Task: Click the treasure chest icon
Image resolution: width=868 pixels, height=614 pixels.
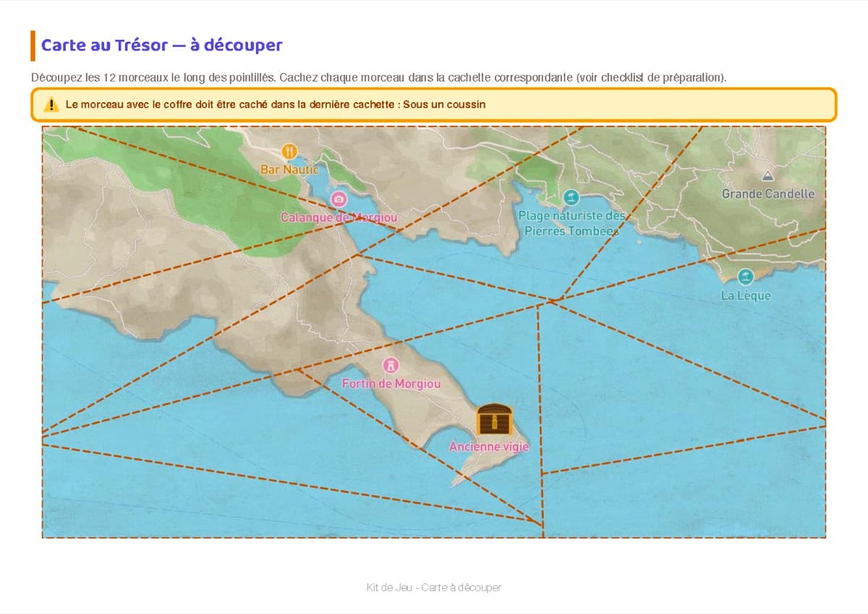Action: point(495,420)
